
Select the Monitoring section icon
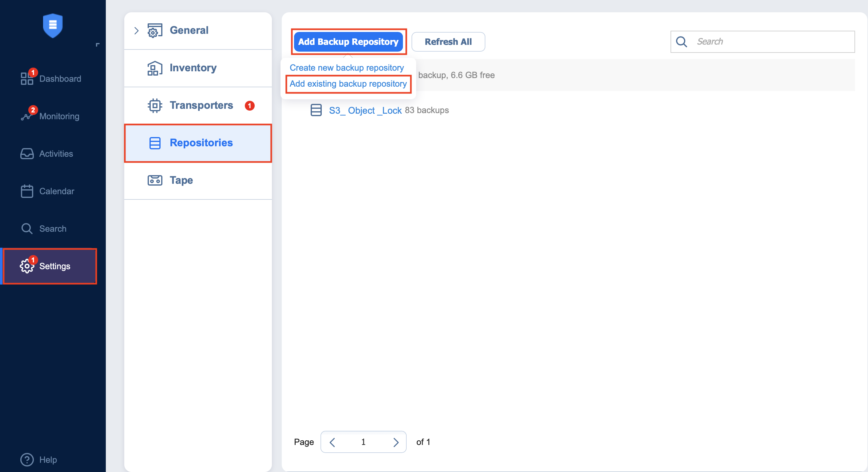(27, 116)
